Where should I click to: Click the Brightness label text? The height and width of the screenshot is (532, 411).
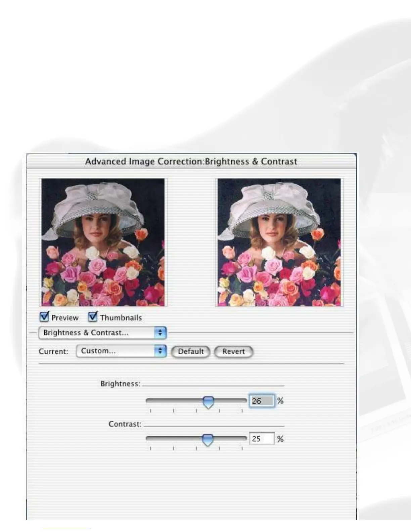point(120,384)
